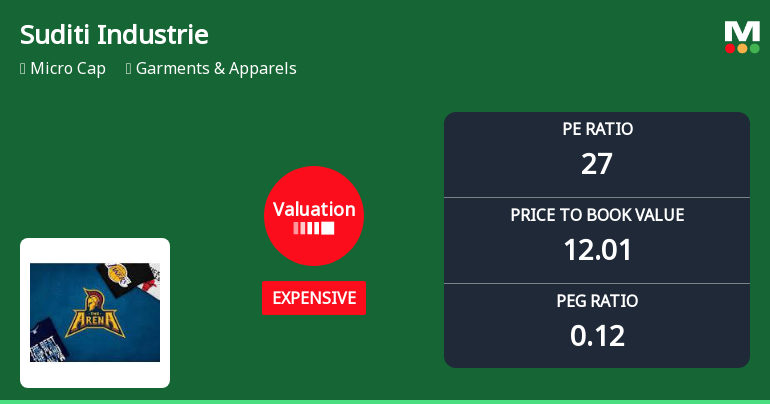Click the PE ratio value 27

[x=597, y=163]
